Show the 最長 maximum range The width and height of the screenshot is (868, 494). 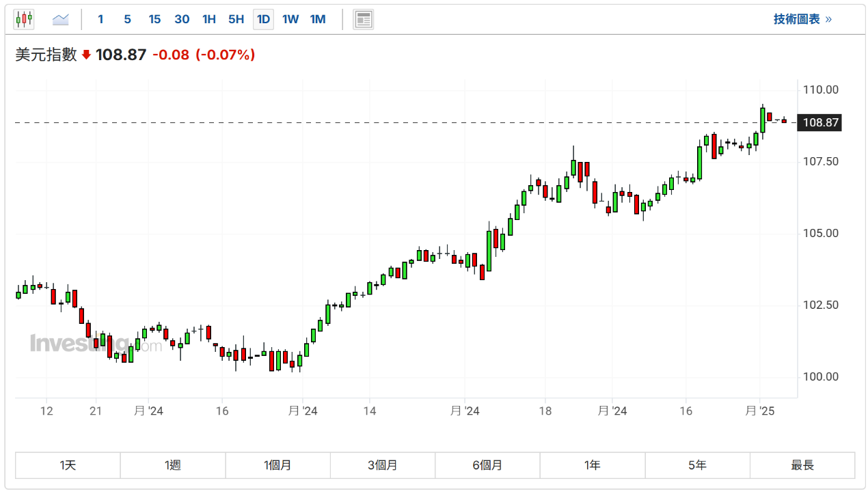click(x=802, y=465)
